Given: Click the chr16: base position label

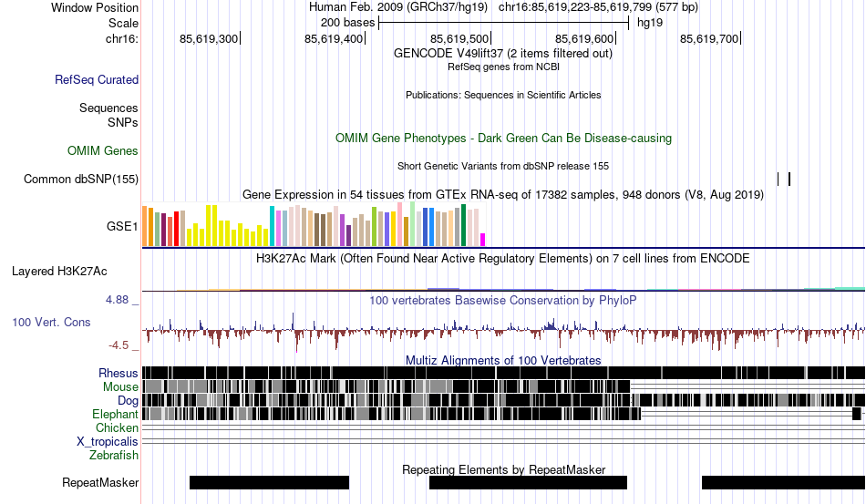Looking at the screenshot, I should [x=122, y=38].
